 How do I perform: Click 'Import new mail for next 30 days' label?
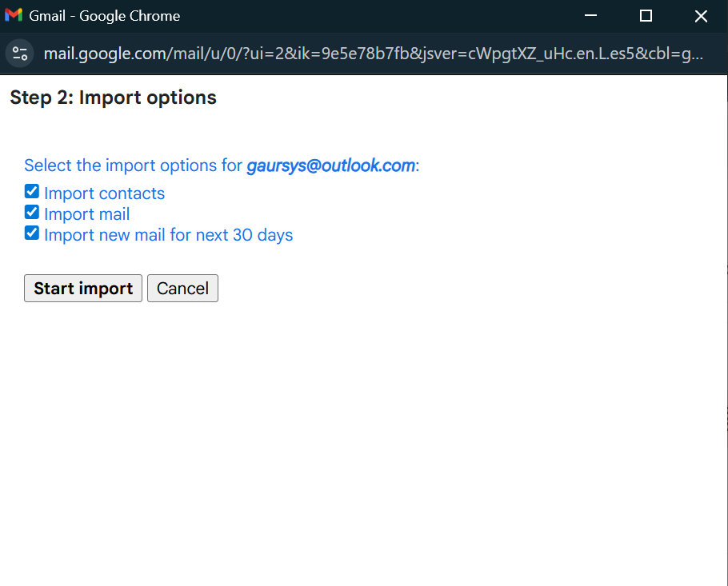(x=169, y=235)
